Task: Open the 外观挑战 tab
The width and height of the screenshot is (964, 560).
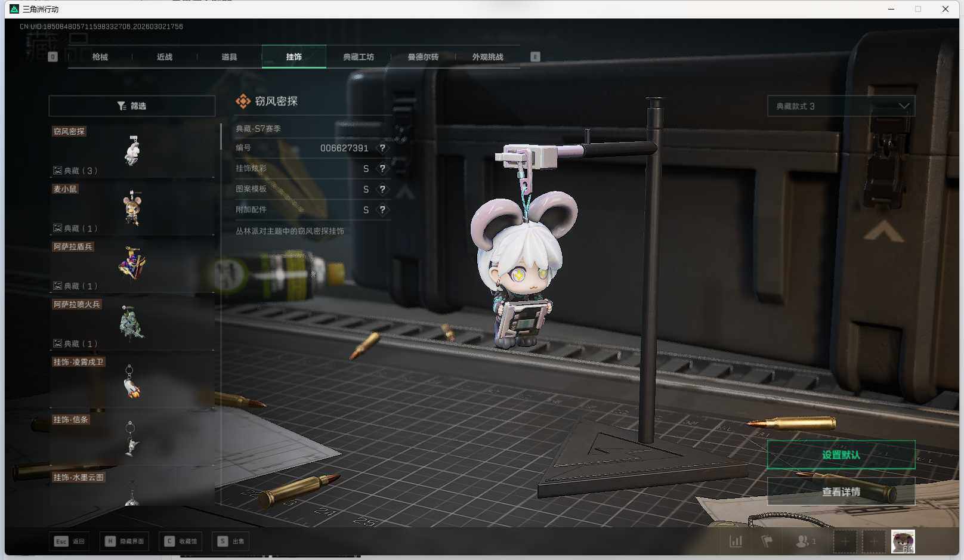Action: tap(487, 57)
